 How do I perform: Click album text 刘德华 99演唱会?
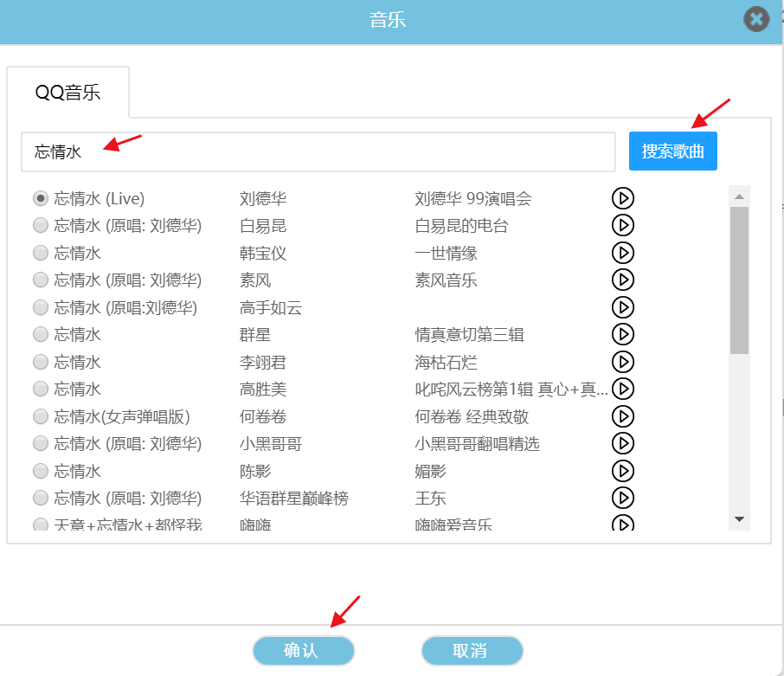(x=473, y=198)
